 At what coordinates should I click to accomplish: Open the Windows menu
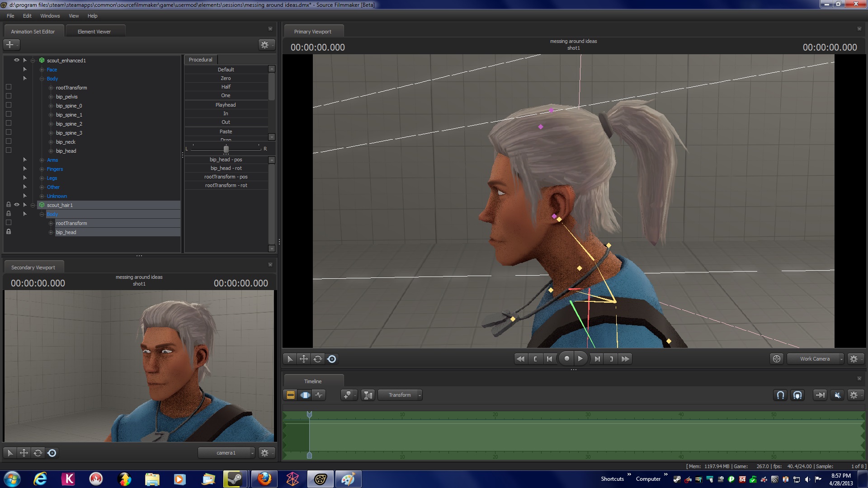[x=50, y=16]
